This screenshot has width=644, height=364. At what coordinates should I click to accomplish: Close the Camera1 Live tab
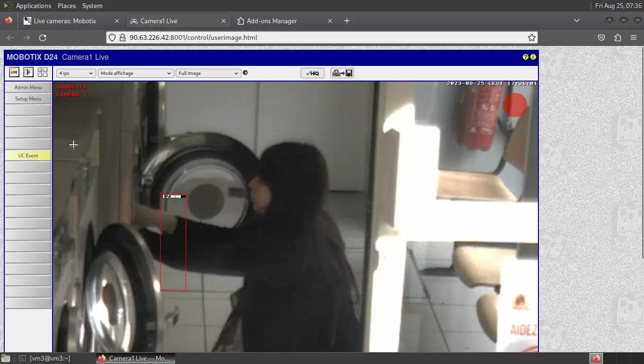224,21
